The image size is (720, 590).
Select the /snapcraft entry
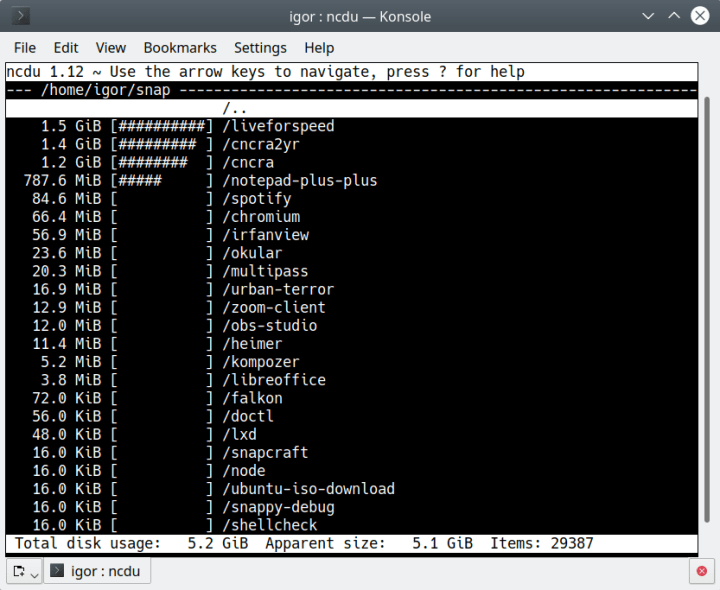[x=352, y=453]
